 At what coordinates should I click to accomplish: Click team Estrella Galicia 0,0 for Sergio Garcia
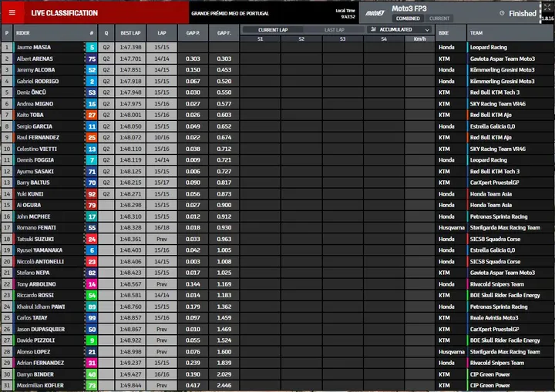493,126
